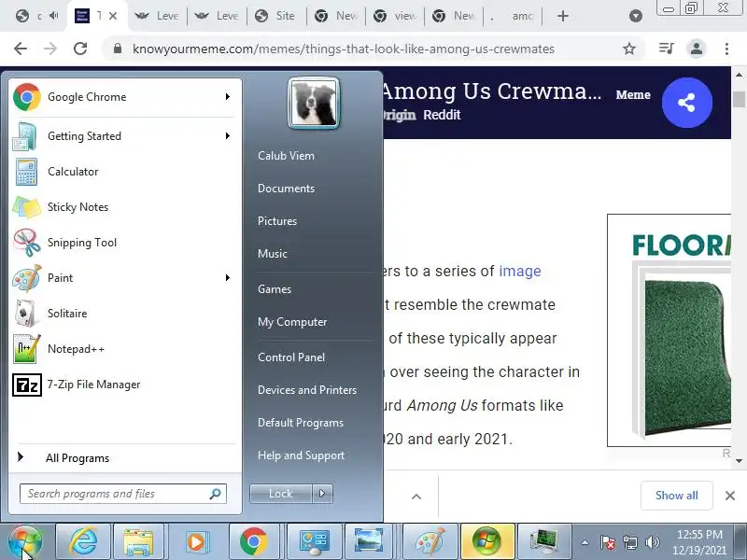Open Calculator from the Start menu
This screenshot has height=560, width=747.
(x=125, y=172)
